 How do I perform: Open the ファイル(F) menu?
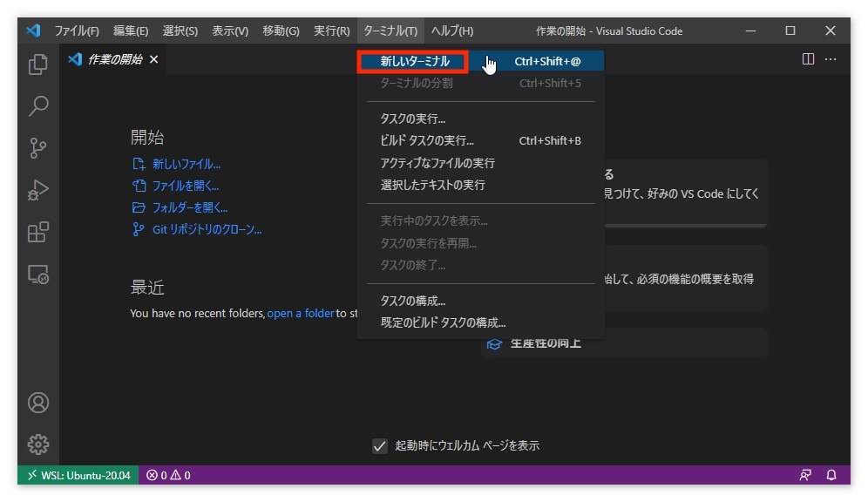77,31
